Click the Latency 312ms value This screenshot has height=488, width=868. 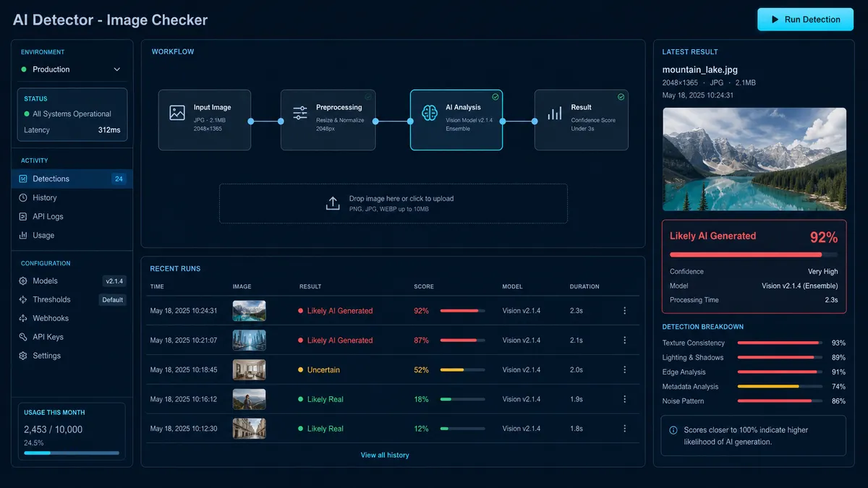point(109,130)
